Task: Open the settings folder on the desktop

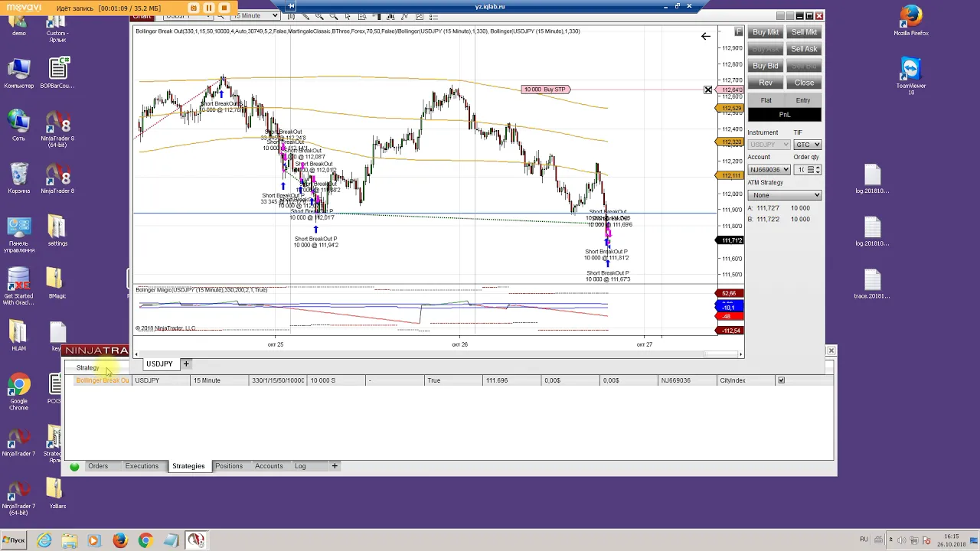Action: point(57,230)
